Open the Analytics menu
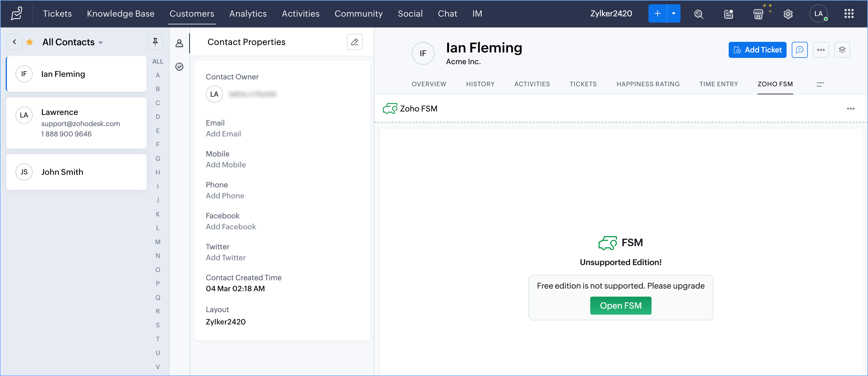This screenshot has width=868, height=376. [248, 13]
